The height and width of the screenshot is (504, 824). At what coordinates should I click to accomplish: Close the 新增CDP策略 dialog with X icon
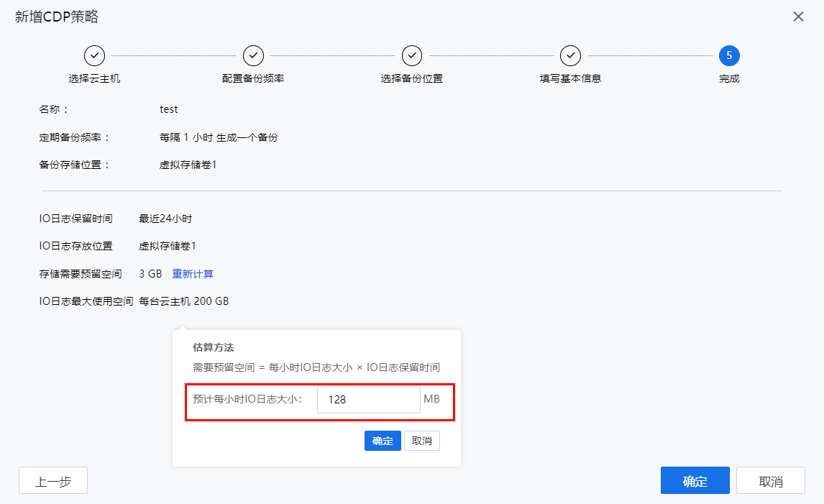(x=798, y=17)
